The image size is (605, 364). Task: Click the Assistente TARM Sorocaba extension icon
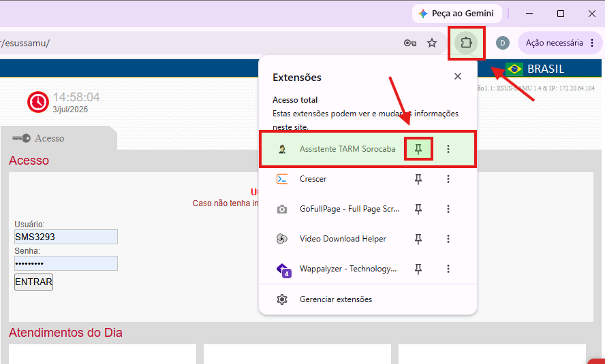[x=282, y=149]
